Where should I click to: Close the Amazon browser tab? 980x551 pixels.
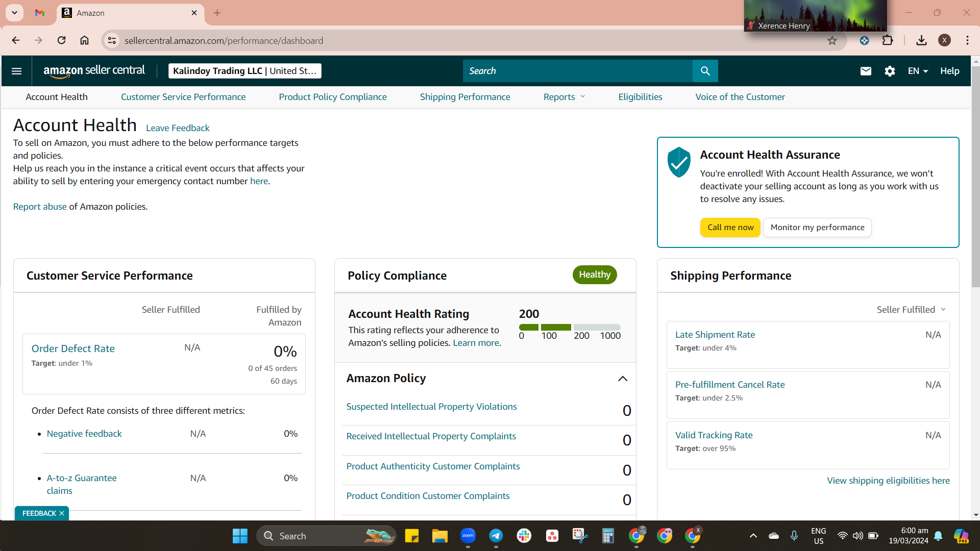pos(194,13)
